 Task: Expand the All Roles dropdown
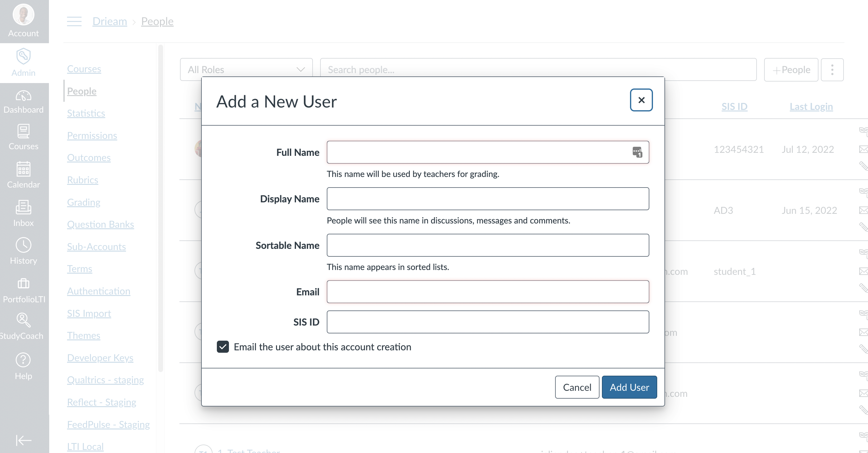(246, 70)
